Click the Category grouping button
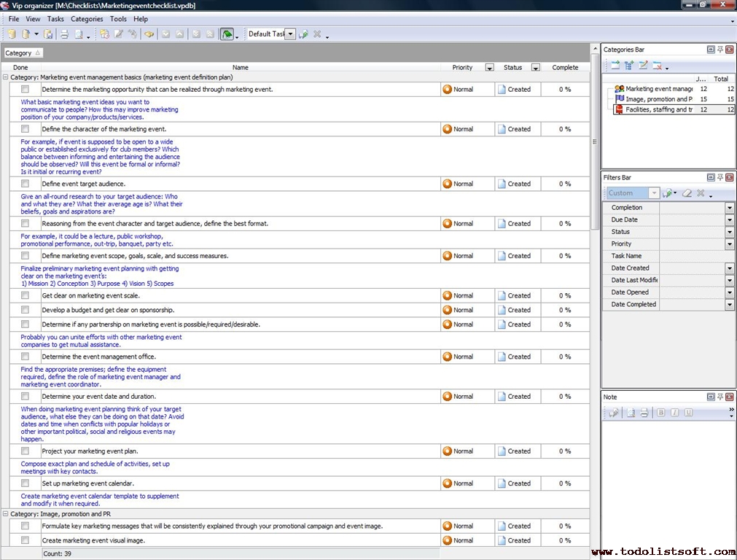The height and width of the screenshot is (560, 737). tap(23, 52)
